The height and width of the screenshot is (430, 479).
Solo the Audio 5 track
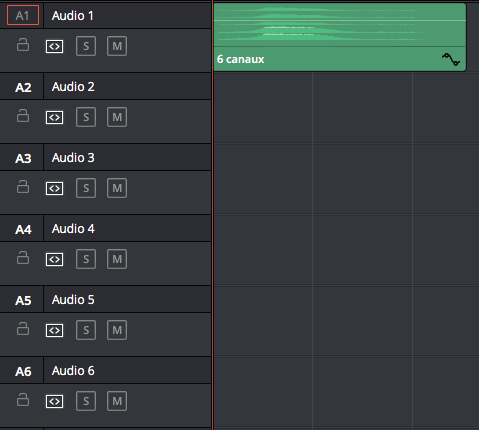(86, 330)
